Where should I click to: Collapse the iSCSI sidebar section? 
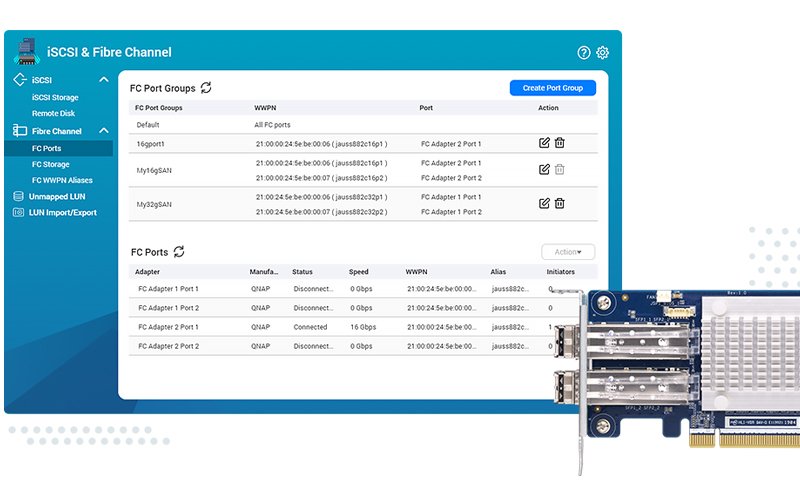coord(104,80)
